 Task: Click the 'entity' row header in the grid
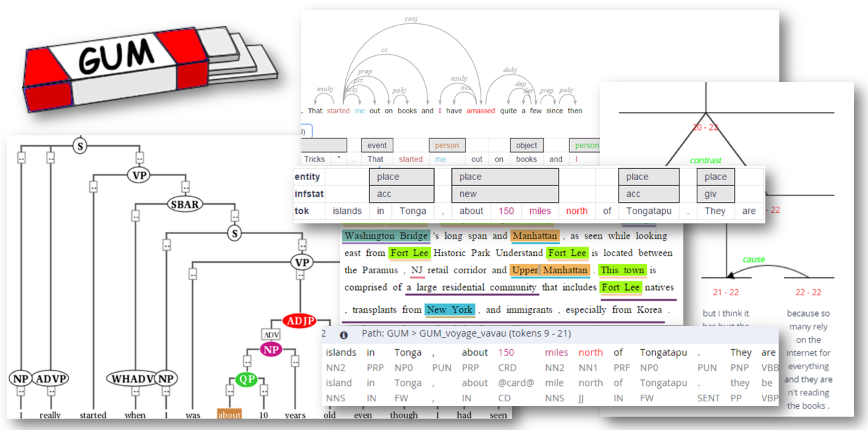pyautogui.click(x=307, y=177)
